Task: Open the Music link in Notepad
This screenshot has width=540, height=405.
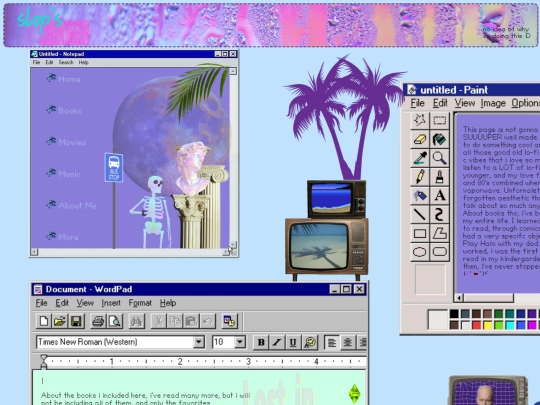Action: point(69,174)
